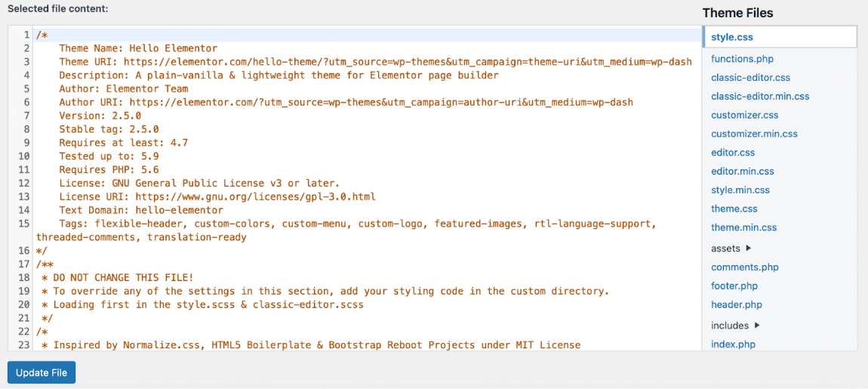The width and height of the screenshot is (868, 389).
Task: Open theme.min.css file
Action: coord(743,227)
